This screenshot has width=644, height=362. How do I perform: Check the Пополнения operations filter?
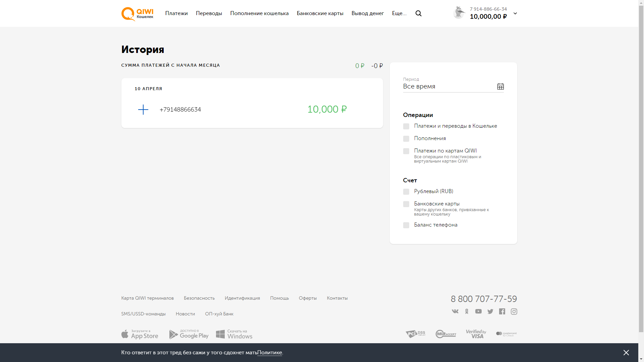click(406, 139)
